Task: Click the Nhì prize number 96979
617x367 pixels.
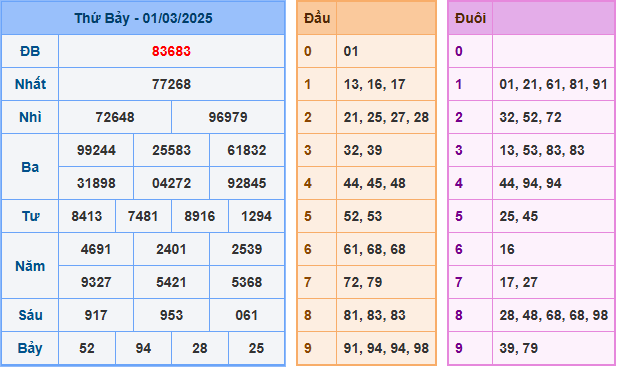Action: click(x=228, y=117)
